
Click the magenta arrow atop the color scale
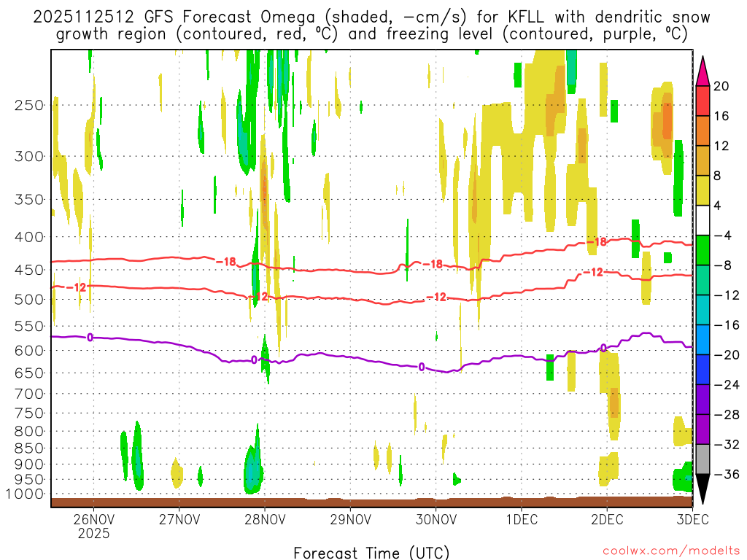(x=703, y=71)
